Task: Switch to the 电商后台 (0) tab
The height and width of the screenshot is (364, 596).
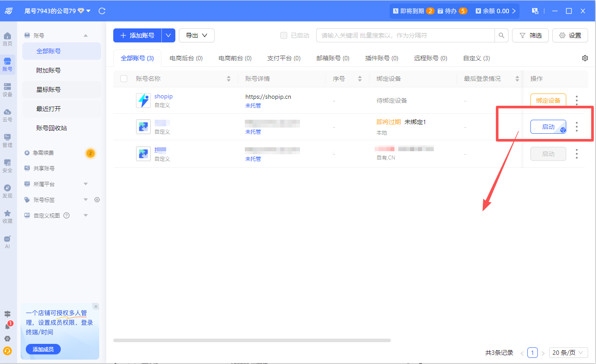Action: [x=186, y=58]
